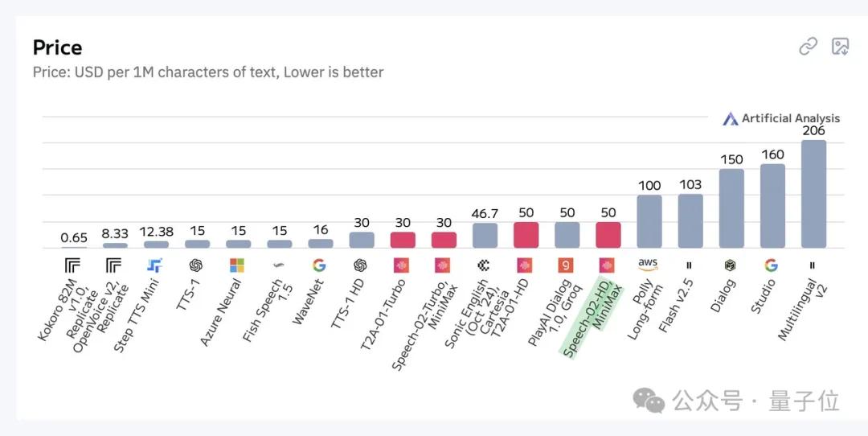
Task: Click the Price chart title
Action: pyautogui.click(x=57, y=47)
